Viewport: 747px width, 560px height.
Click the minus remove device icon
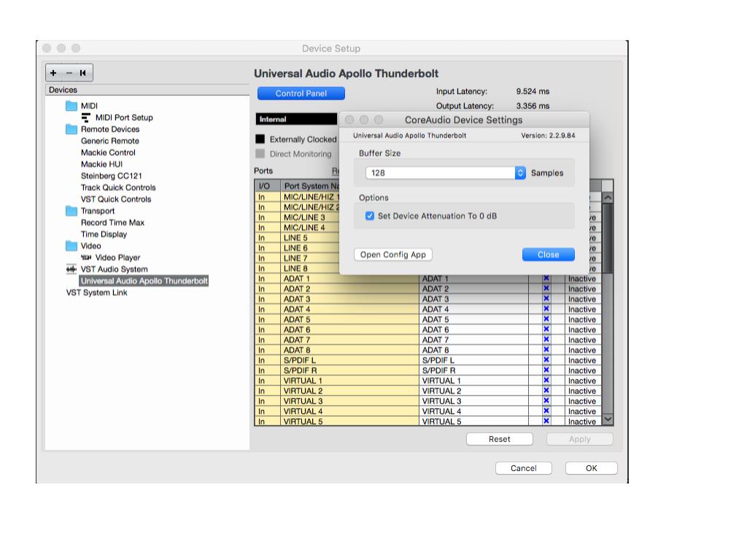69,73
